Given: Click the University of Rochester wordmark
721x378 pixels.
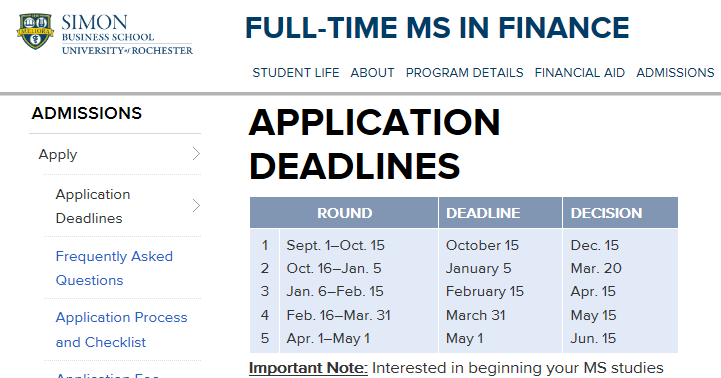Looking at the screenshot, I should (x=127, y=51).
